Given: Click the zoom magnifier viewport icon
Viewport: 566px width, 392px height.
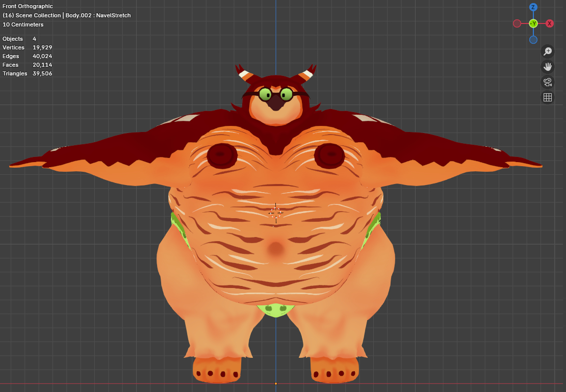Looking at the screenshot, I should (548, 51).
